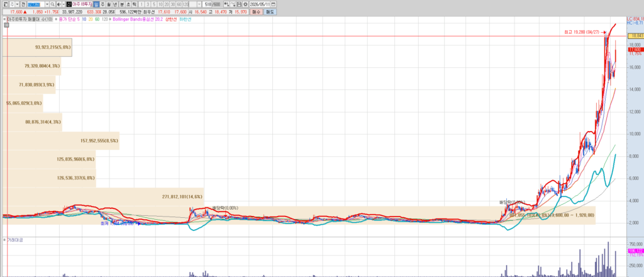
Task: Switch to the 월 monthly chart period
Action: tap(109, 4)
